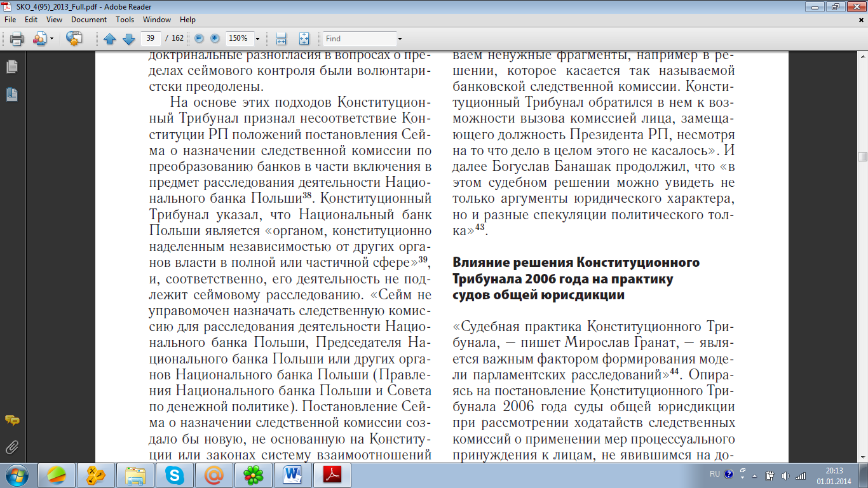Open Windows Explorer from taskbar
The image size is (868, 488).
[135, 475]
